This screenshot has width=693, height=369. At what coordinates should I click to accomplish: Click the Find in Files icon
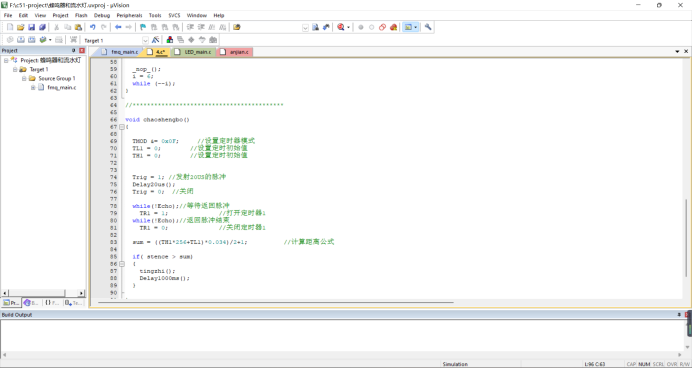tap(237, 27)
